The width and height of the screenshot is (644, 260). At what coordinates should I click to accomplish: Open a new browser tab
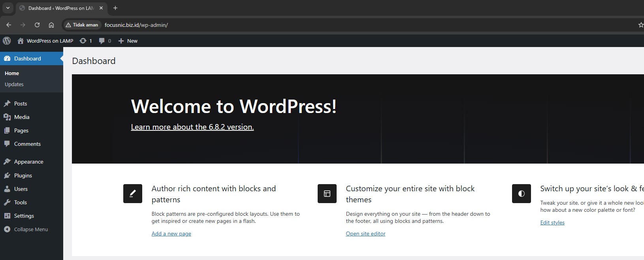click(115, 8)
